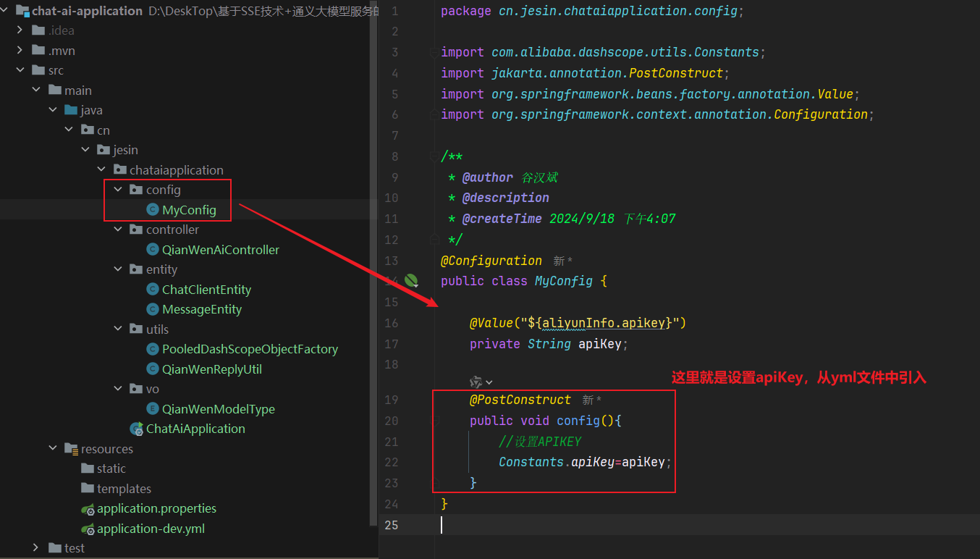Collapse the jesin package chevron
This screenshot has width=980, height=559.
click(x=85, y=150)
